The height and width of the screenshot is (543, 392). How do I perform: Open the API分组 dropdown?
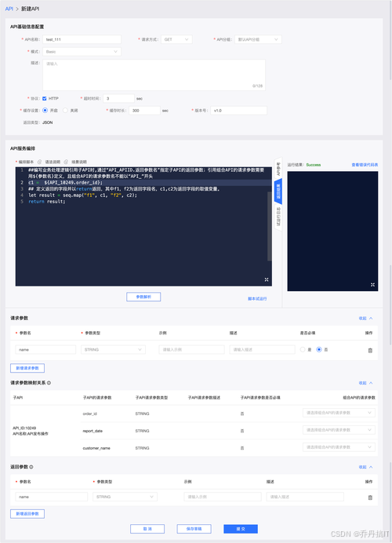(258, 39)
